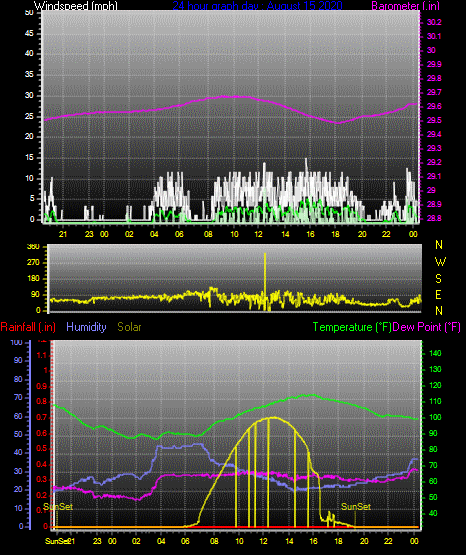
Task: Click '90' on the wind direction axis
Action: pyautogui.click(x=36, y=294)
